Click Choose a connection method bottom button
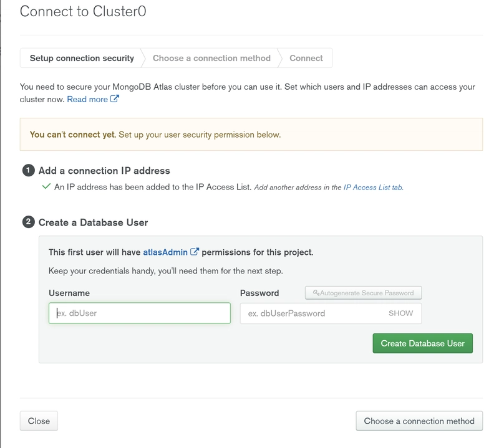The width and height of the screenshot is (499, 448). coord(419,421)
